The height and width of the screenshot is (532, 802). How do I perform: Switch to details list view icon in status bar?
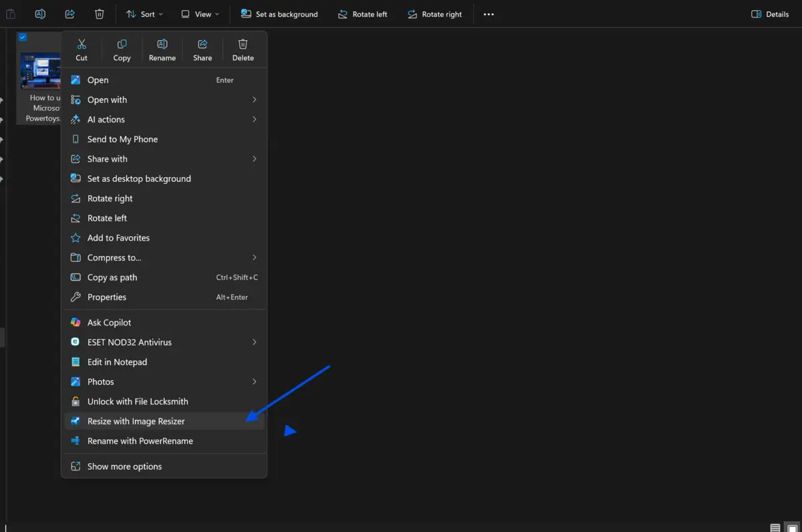click(x=775, y=527)
